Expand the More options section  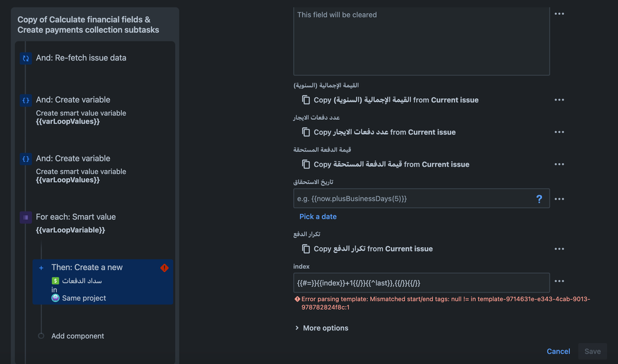[x=322, y=328]
